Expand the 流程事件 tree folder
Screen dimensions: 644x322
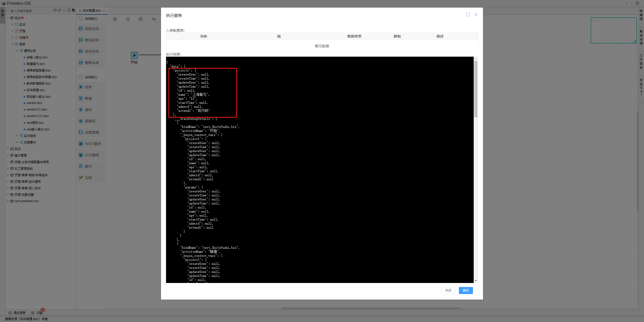(17, 142)
